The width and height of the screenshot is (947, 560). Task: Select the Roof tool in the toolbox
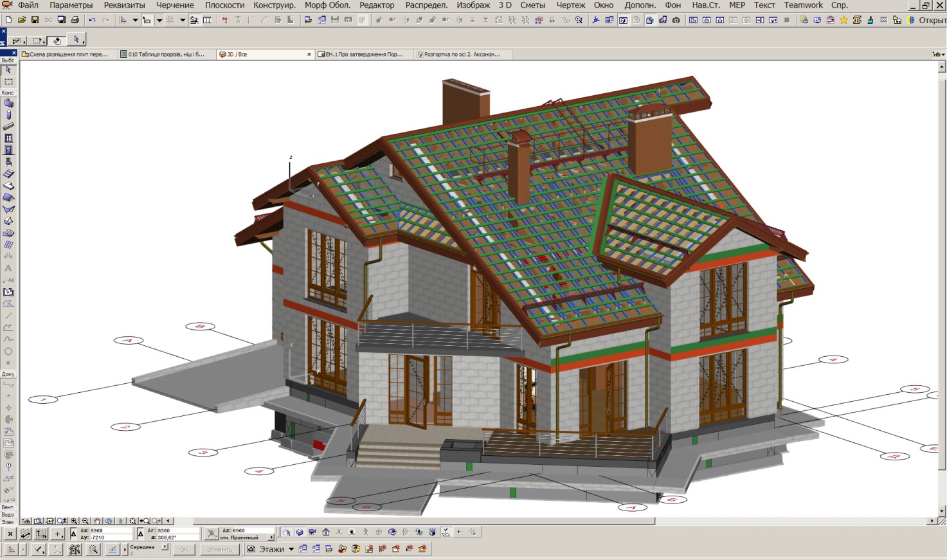tap(8, 197)
